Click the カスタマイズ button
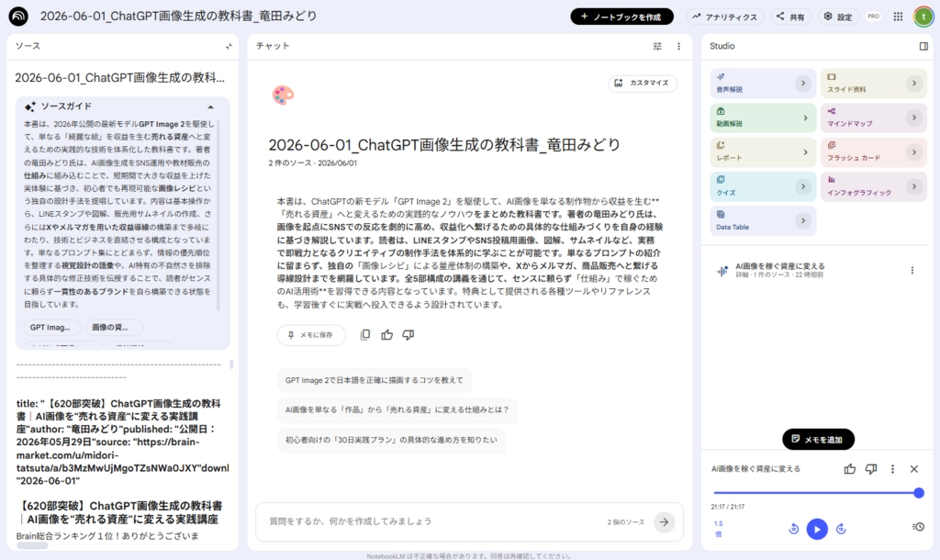 (642, 84)
